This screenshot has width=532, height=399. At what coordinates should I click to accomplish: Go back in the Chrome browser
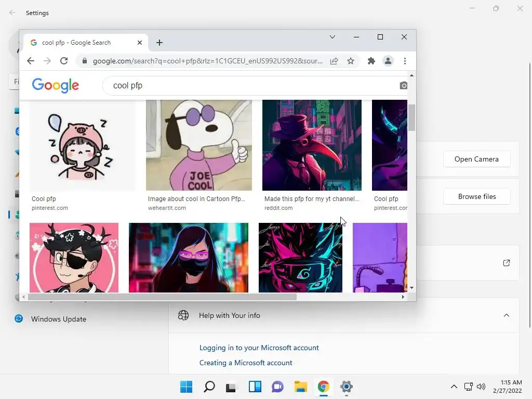click(31, 61)
